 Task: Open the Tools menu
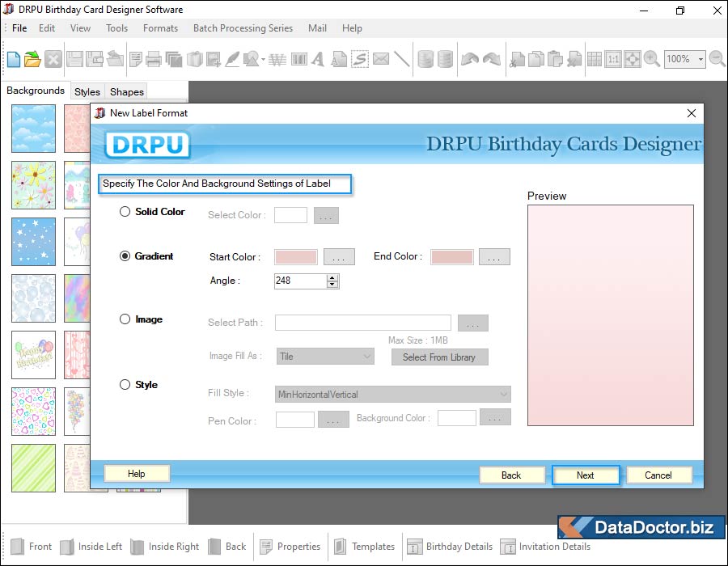coord(117,28)
